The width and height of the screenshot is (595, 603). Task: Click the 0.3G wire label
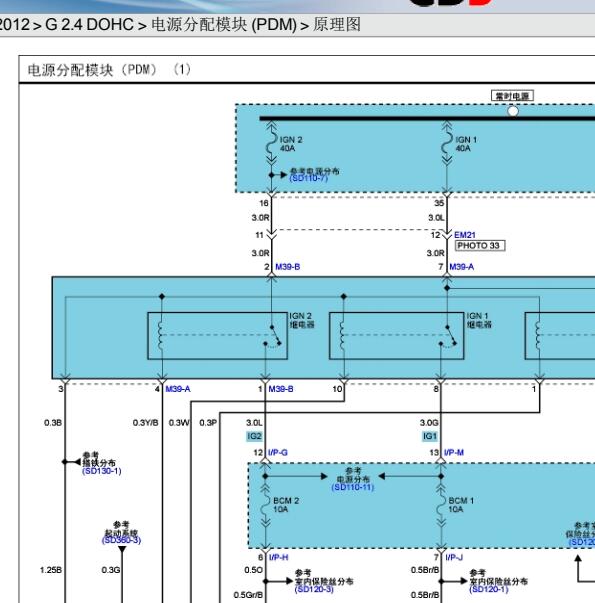pyautogui.click(x=111, y=570)
